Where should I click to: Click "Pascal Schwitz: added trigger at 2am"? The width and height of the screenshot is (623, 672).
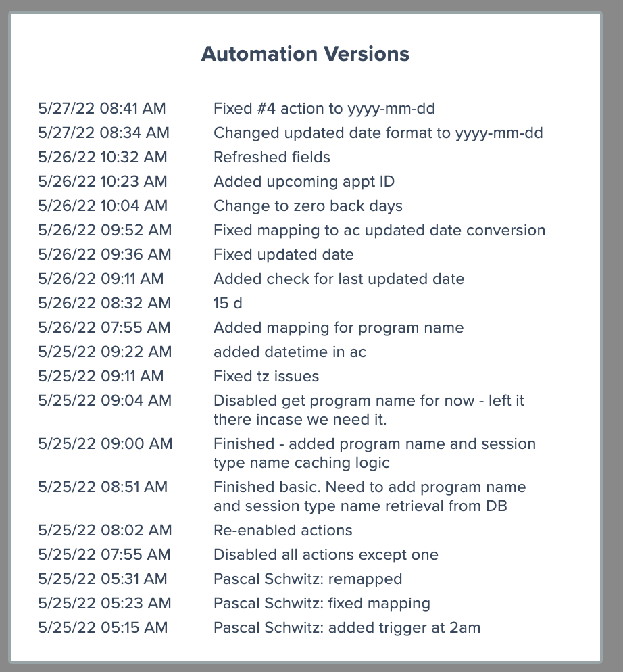pyautogui.click(x=347, y=627)
